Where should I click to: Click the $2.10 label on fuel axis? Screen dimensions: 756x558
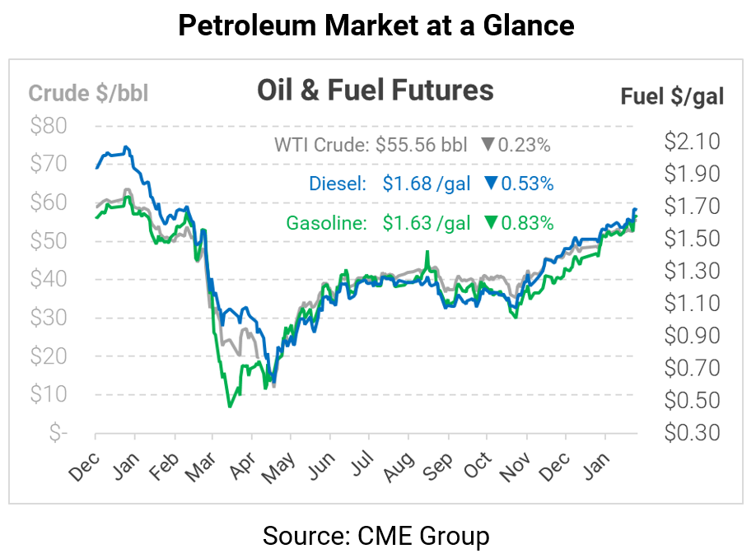click(692, 142)
